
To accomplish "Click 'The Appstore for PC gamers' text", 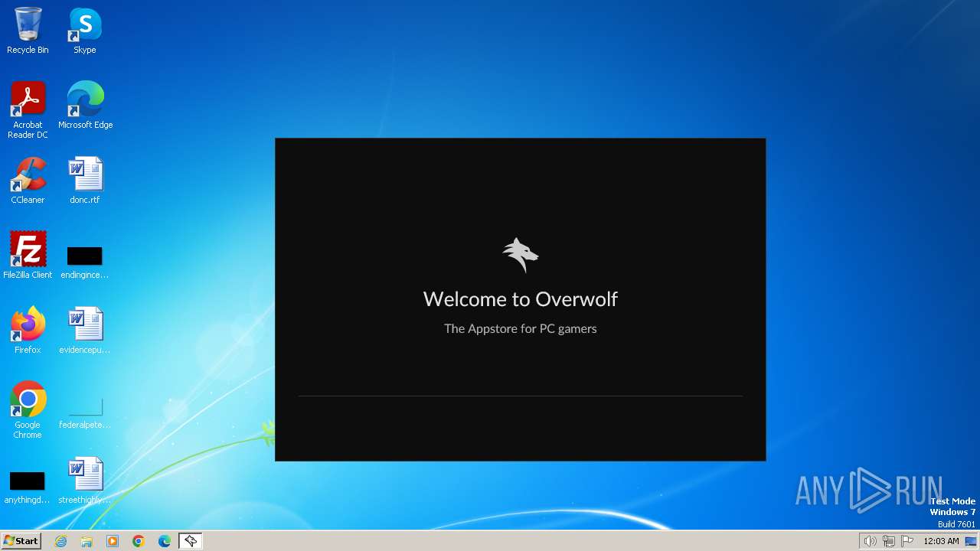I will [521, 328].
